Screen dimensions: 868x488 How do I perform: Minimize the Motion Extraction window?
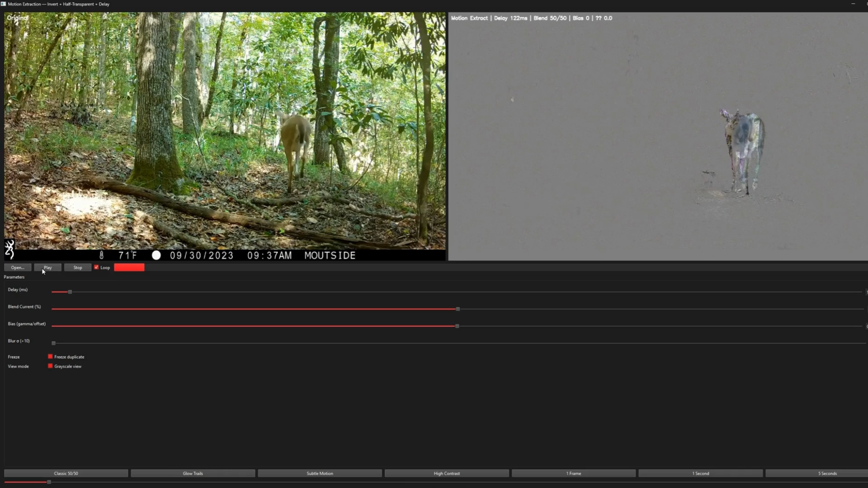point(853,4)
